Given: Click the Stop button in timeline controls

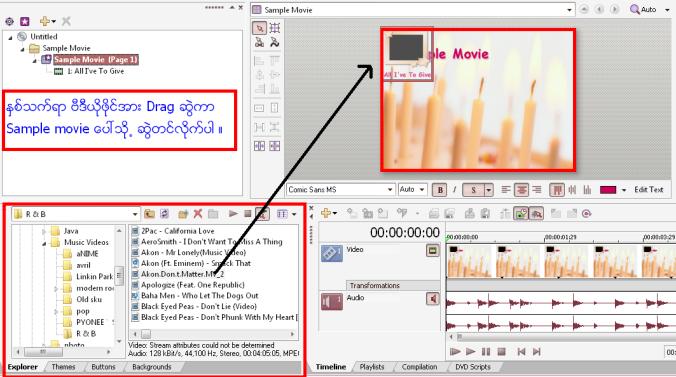Looking at the screenshot, I should click(x=501, y=352).
